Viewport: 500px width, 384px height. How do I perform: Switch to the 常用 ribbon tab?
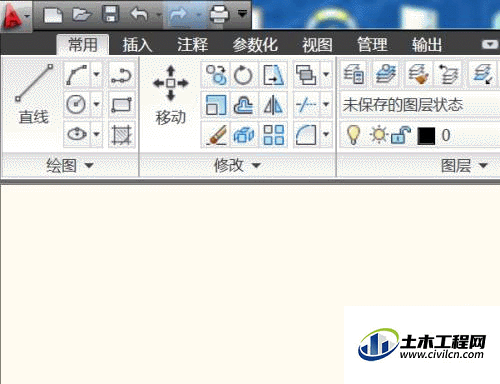point(83,45)
